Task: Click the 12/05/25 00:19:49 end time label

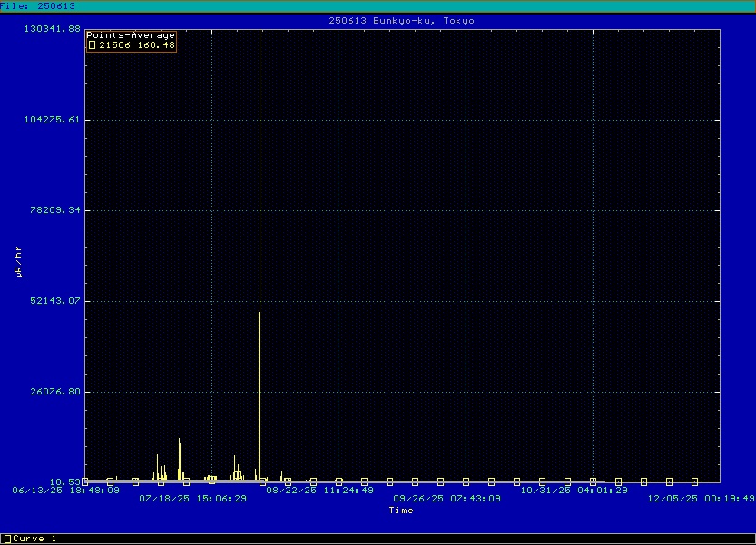Action: [700, 498]
